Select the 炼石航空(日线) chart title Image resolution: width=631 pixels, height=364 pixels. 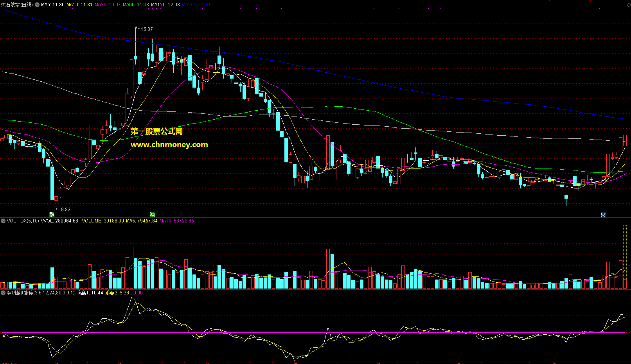pos(17,5)
